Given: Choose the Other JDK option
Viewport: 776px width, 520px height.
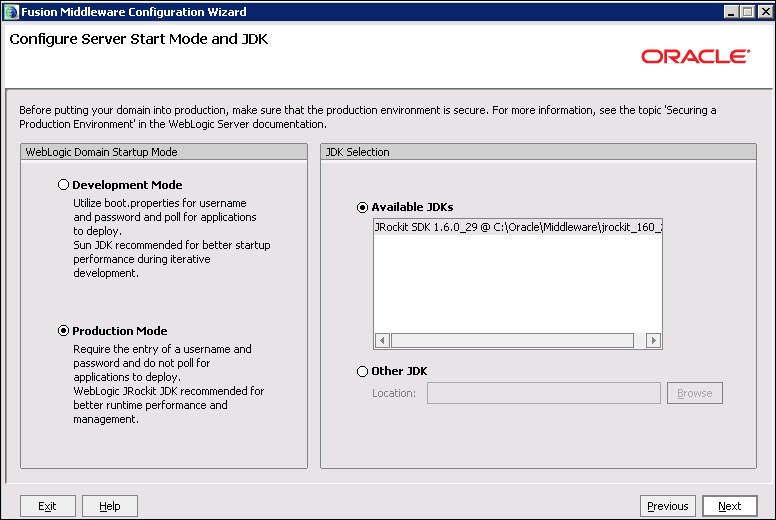Looking at the screenshot, I should coord(363,371).
